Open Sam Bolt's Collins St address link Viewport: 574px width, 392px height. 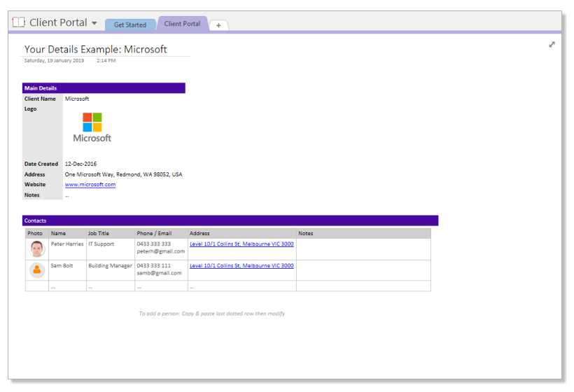(x=241, y=266)
